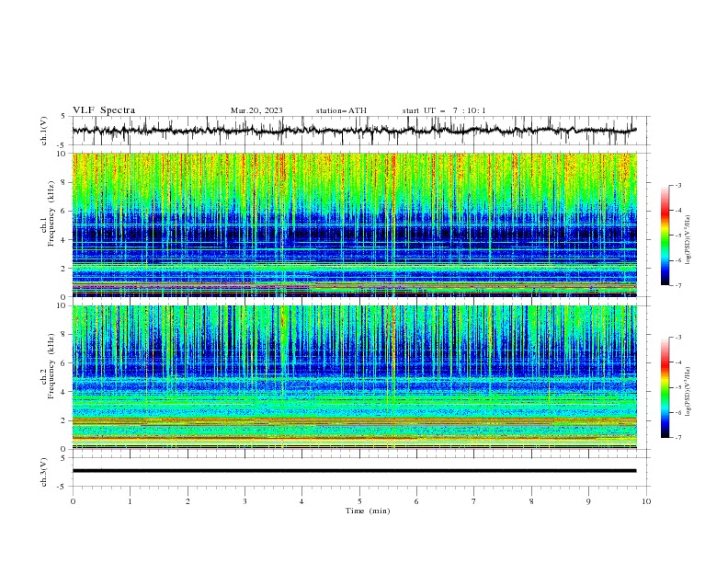Click time axis tick label "5"

tap(359, 501)
